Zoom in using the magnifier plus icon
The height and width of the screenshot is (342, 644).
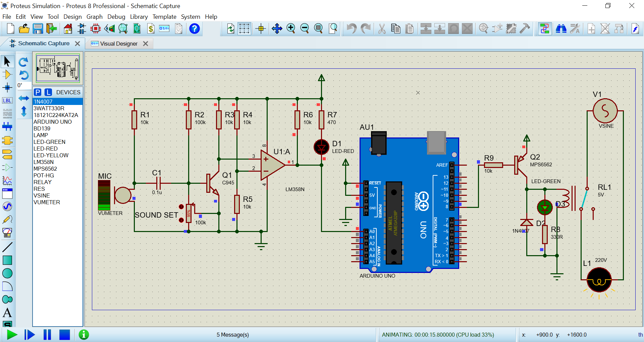(x=291, y=29)
